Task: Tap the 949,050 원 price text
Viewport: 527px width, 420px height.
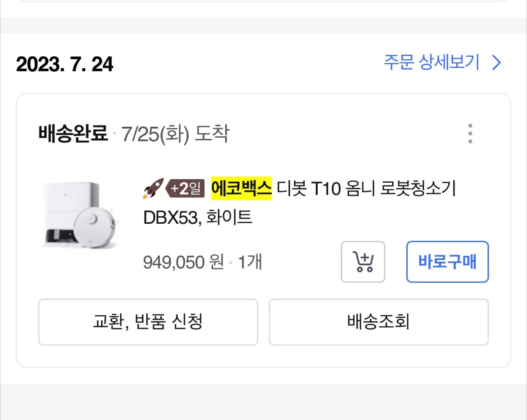Action: coord(183,262)
